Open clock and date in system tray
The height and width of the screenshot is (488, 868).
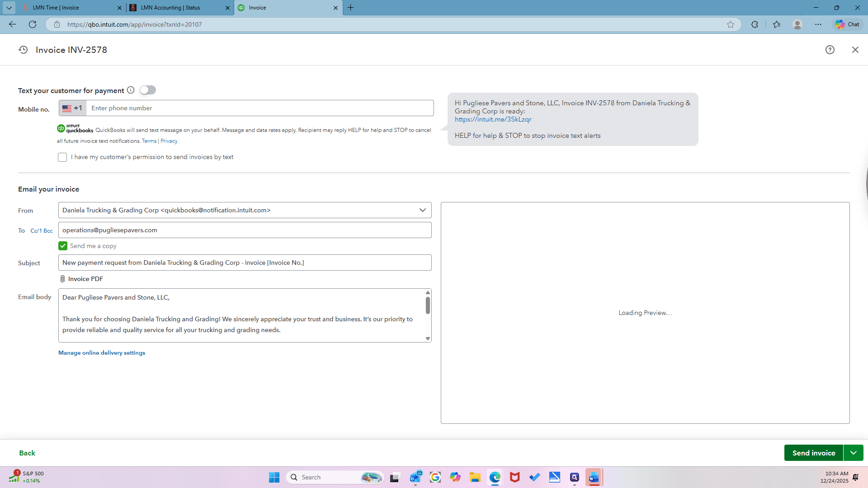(x=835, y=477)
